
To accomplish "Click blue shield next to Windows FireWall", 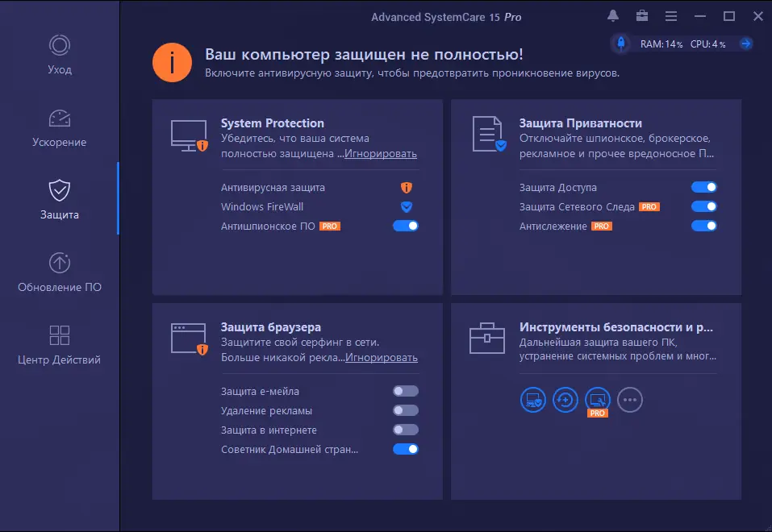I will click(x=407, y=206).
